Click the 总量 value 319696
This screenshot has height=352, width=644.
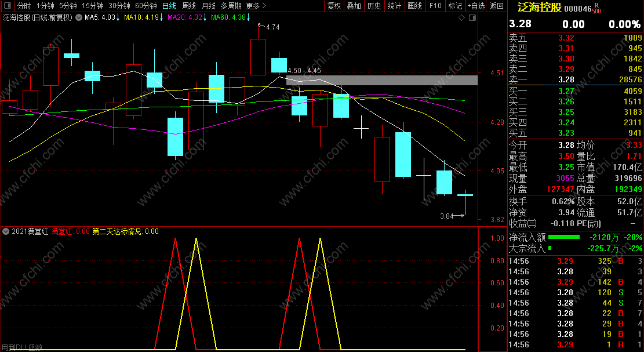point(627,178)
